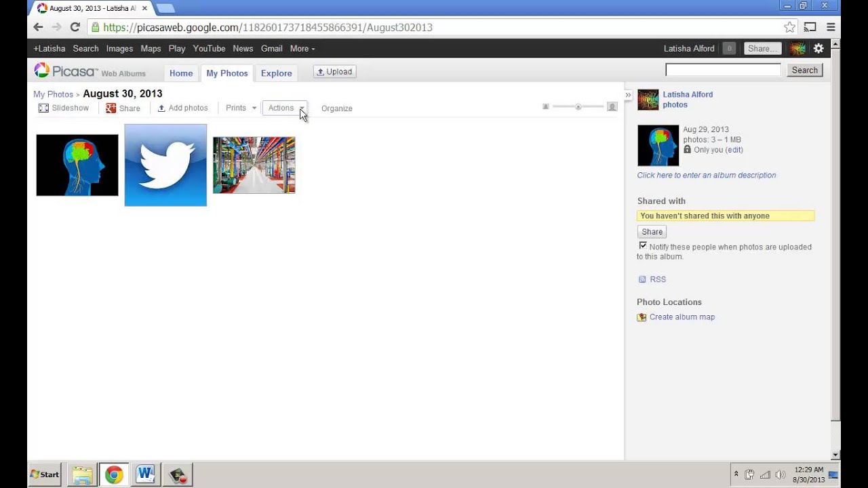Image resolution: width=868 pixels, height=488 pixels.
Task: Open Maps from the Google bar
Action: point(151,48)
